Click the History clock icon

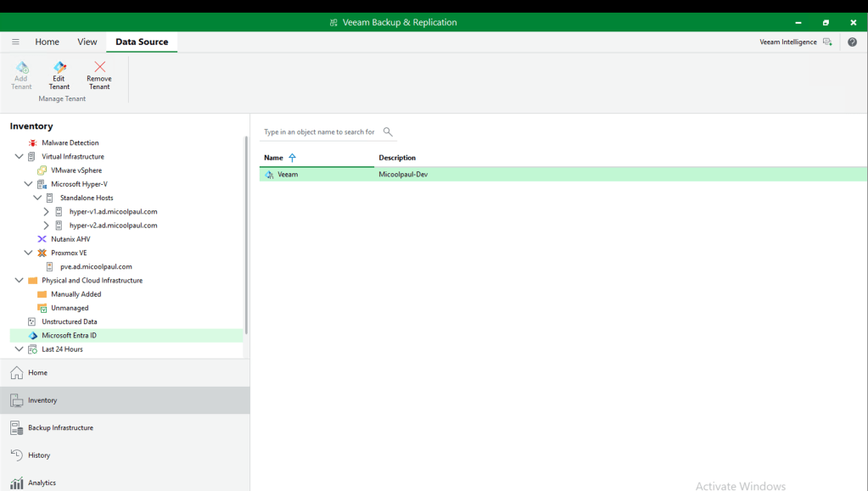[17, 455]
